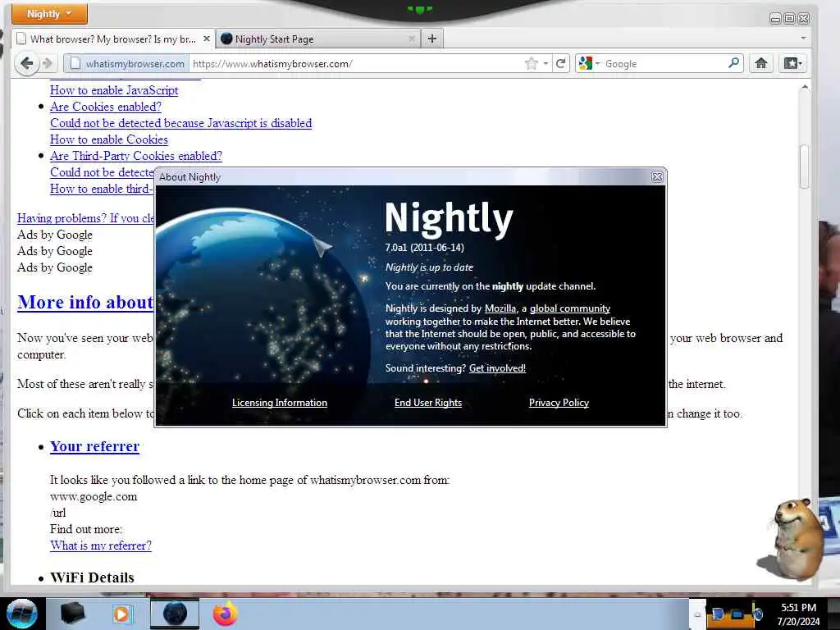This screenshot has height=630, width=840.
Task: Open Licensing Information link
Action: coord(279,403)
